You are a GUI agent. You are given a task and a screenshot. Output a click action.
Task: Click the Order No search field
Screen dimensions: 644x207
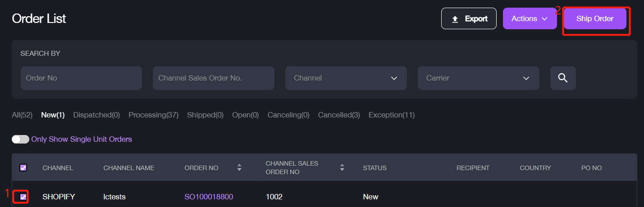(x=81, y=78)
